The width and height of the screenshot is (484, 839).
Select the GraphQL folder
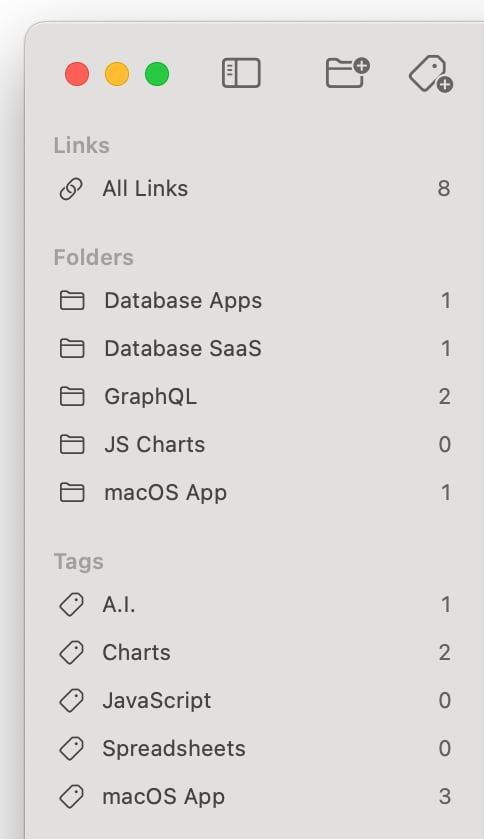click(255, 396)
